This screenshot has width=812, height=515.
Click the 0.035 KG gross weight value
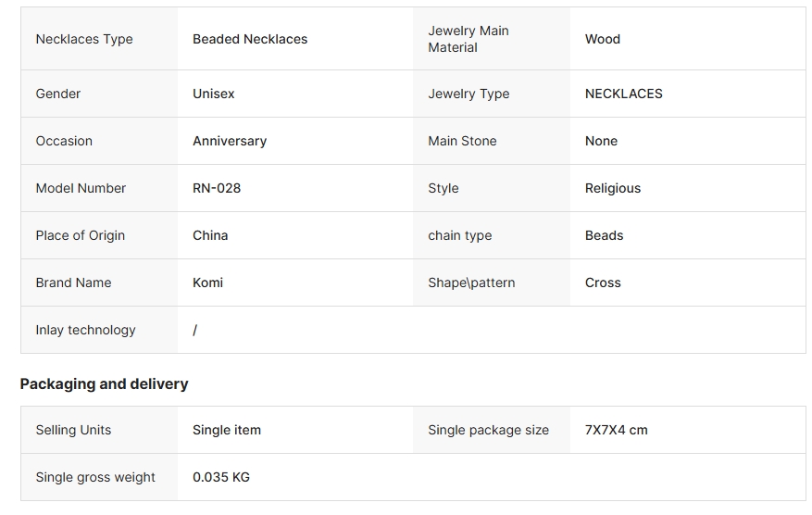[221, 477]
